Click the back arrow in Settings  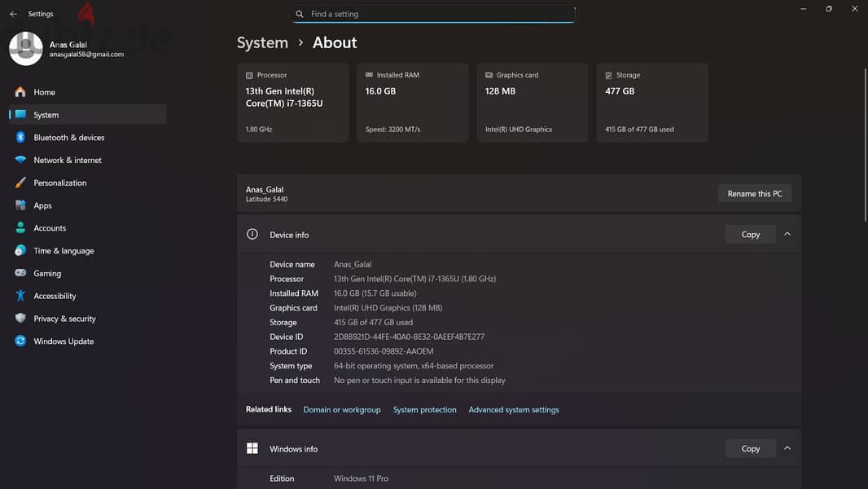coord(13,14)
